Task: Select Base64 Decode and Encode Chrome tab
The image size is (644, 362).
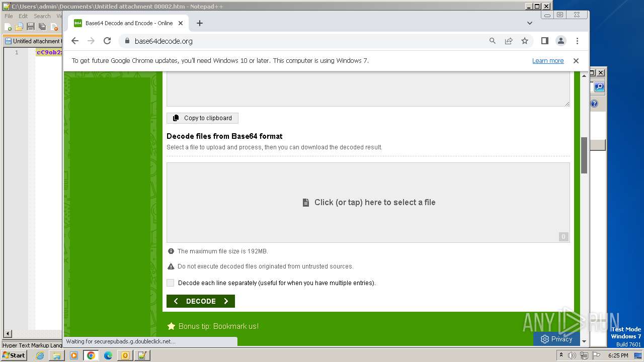Action: [129, 23]
